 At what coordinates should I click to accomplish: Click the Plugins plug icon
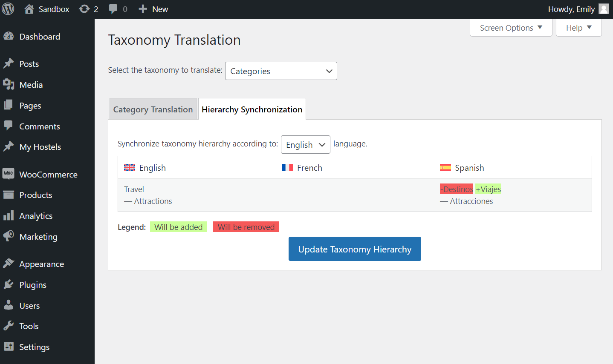9,285
